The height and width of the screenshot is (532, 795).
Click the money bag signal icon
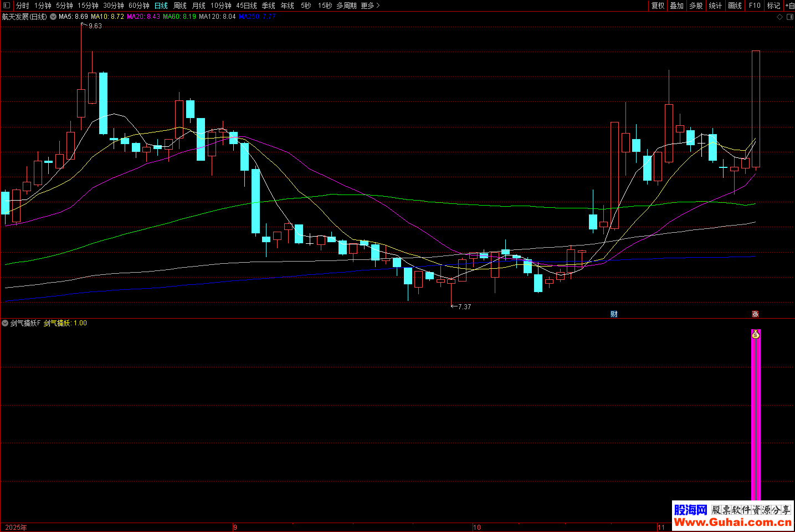click(x=756, y=334)
